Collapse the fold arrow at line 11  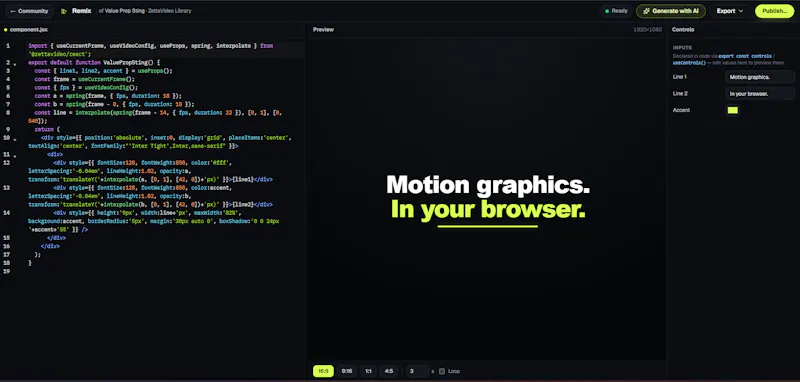15,156
